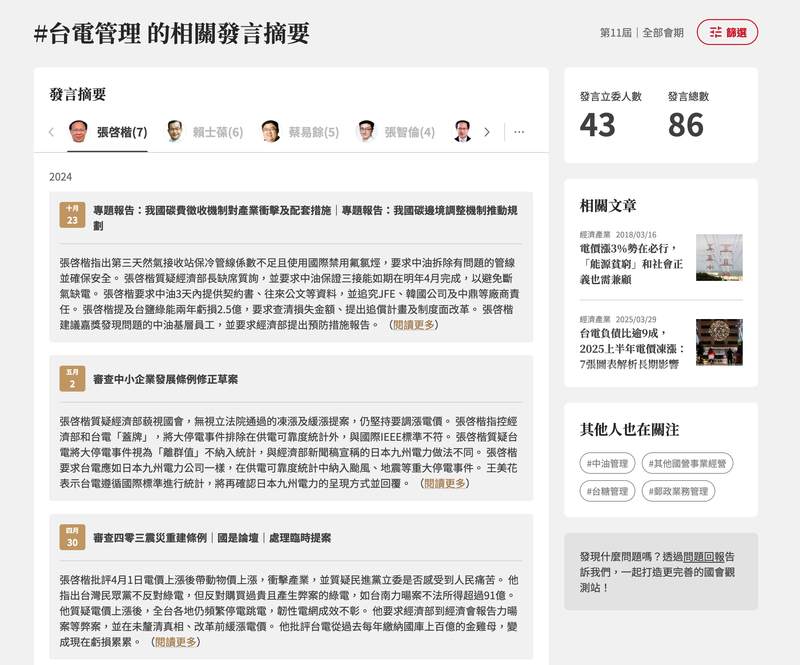The image size is (800, 665).
Task: Click the Taipower building article thumbnail
Action: 719,342
